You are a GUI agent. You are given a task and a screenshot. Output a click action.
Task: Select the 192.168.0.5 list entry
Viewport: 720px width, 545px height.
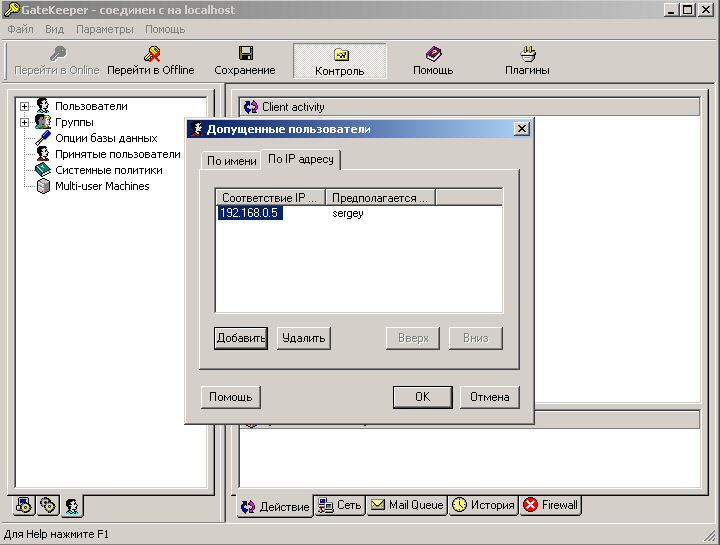coord(249,213)
